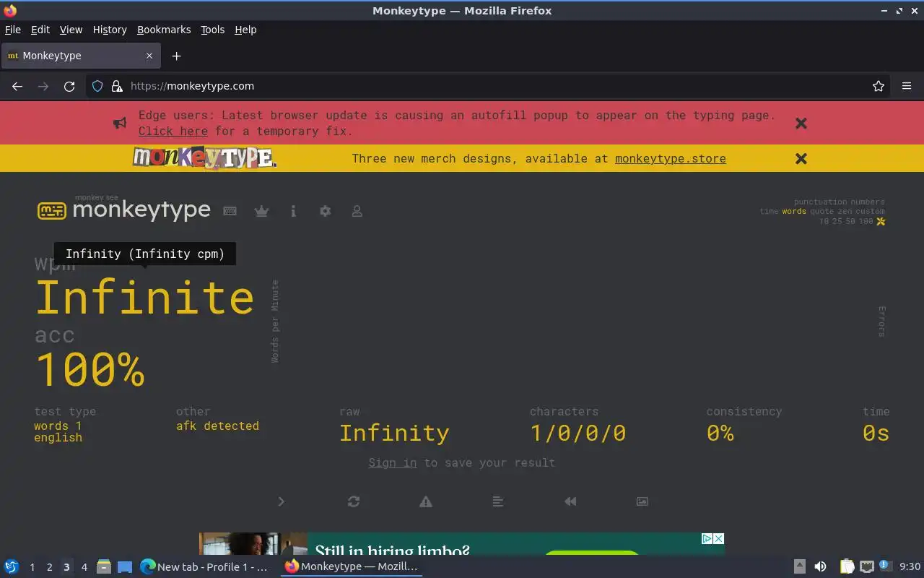
Task: Open the Help menu
Action: click(245, 30)
